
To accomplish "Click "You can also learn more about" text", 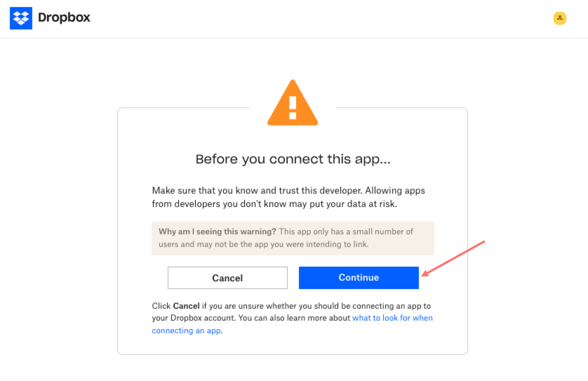I will [294, 318].
